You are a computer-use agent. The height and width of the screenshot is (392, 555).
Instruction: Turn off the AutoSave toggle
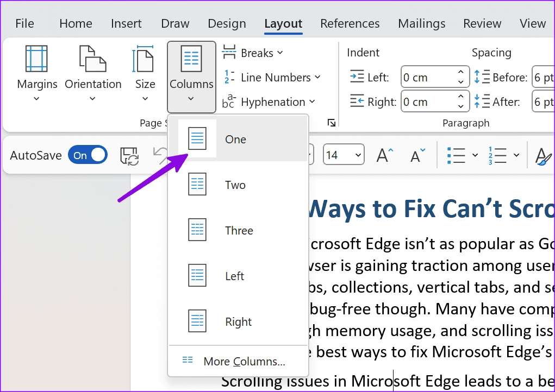(88, 155)
